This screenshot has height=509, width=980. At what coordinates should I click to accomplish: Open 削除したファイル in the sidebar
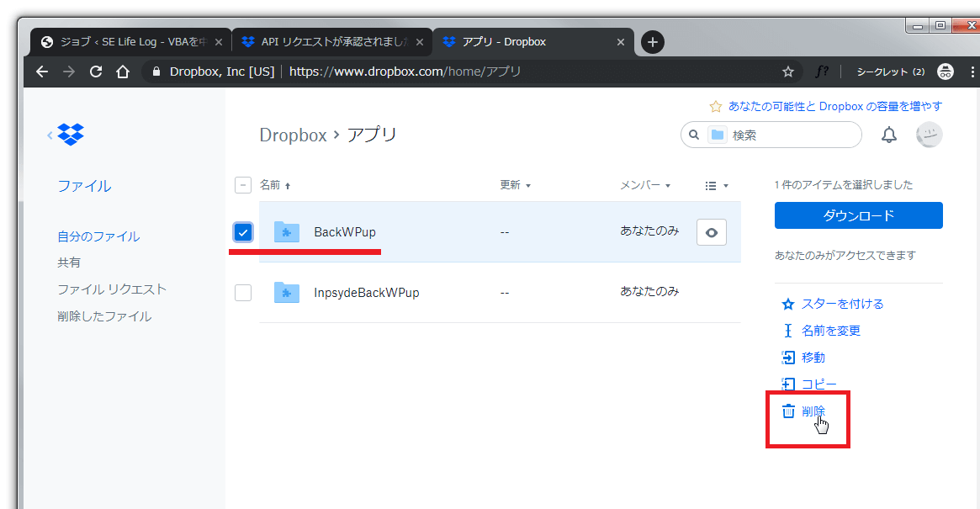104,316
